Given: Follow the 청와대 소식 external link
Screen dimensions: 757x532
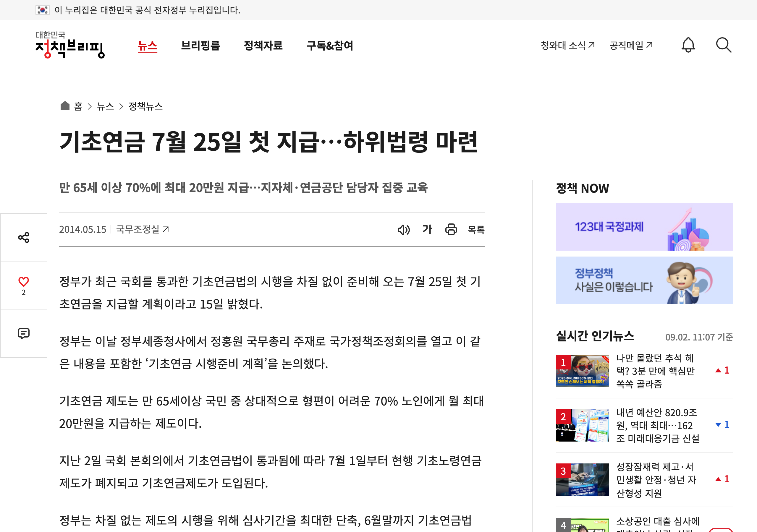Looking at the screenshot, I should pos(568,45).
